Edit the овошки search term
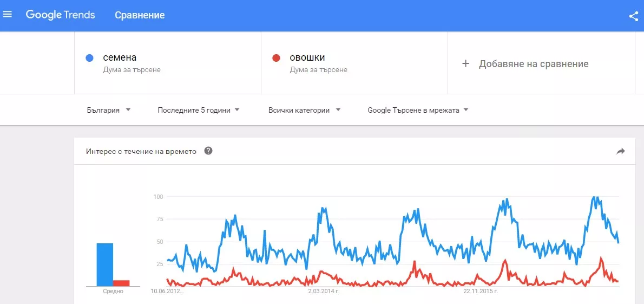644x304 pixels. tap(307, 58)
